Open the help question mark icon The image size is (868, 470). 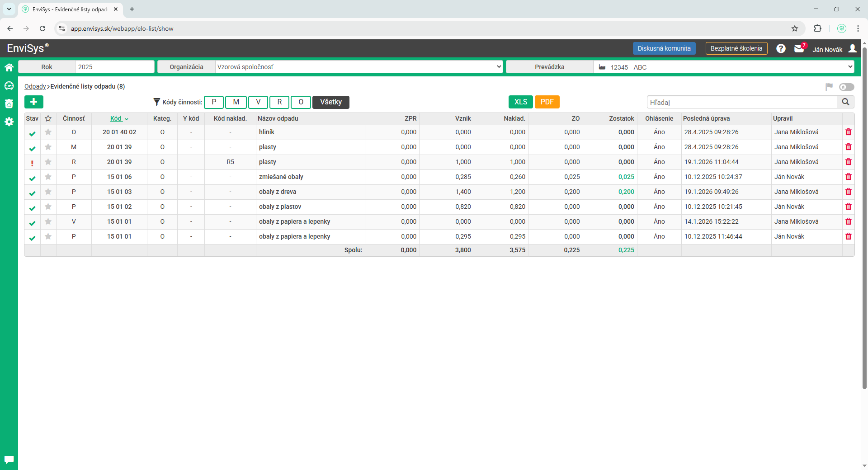click(x=781, y=49)
